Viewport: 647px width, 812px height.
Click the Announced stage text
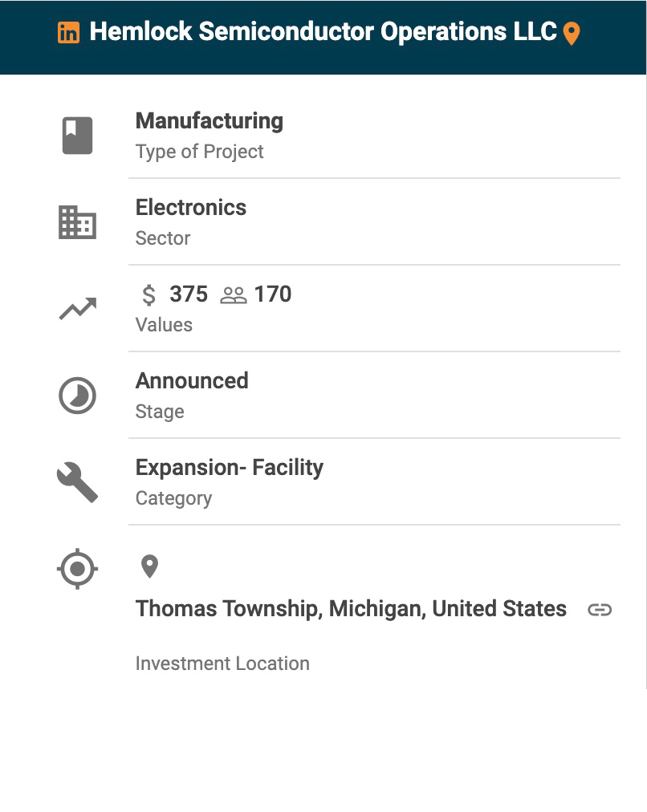(192, 381)
